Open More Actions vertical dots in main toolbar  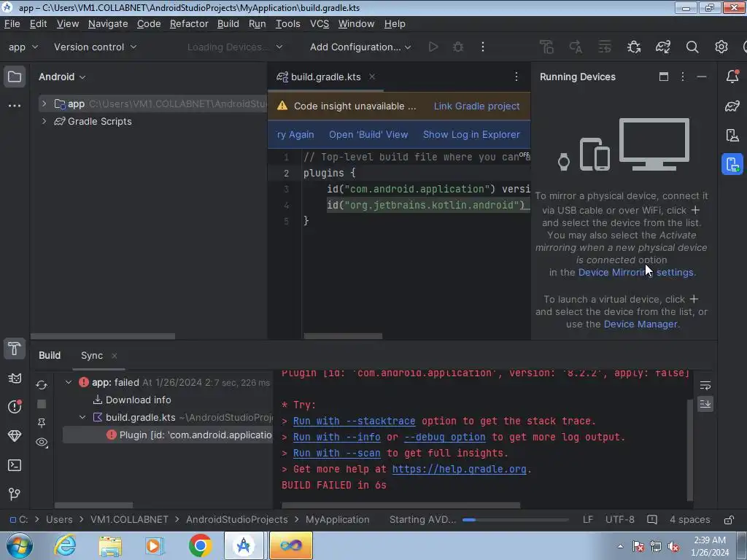click(483, 47)
